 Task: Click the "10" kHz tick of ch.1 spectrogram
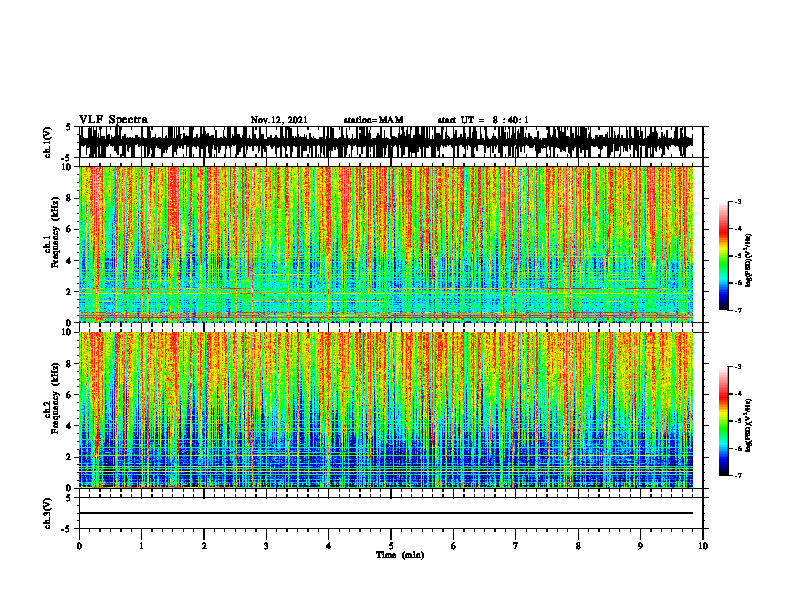tap(69, 167)
